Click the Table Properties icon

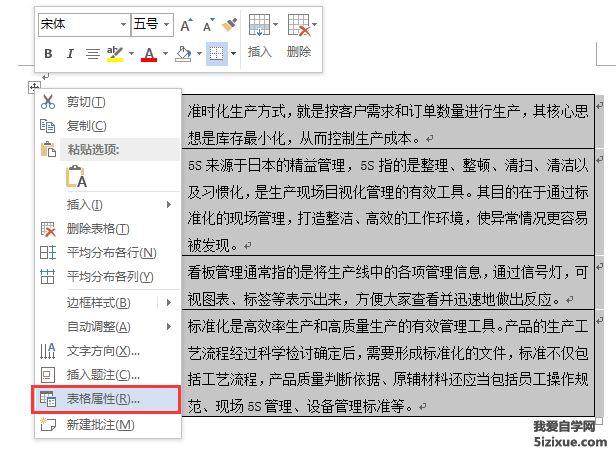48,399
